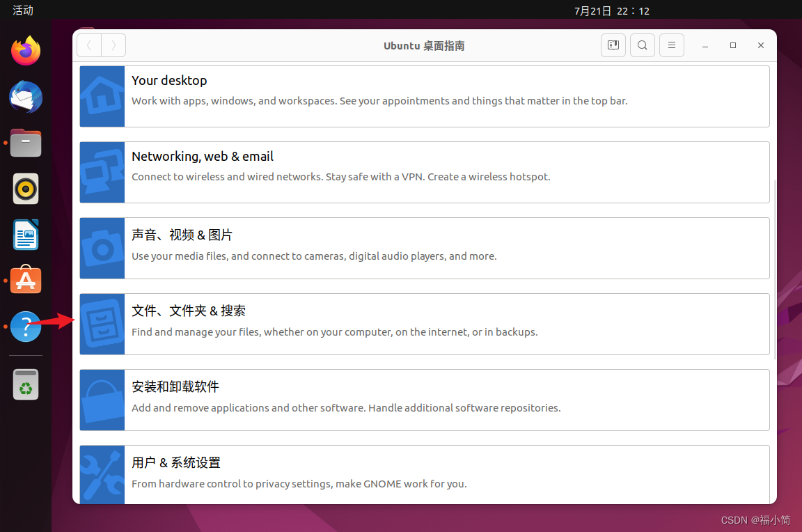Click the Networking computers icon tile

[102, 173]
